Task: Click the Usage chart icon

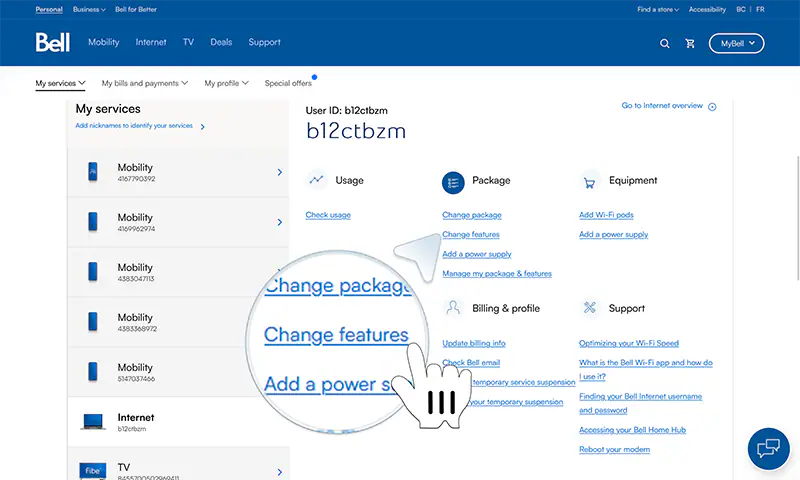Action: 317,180
